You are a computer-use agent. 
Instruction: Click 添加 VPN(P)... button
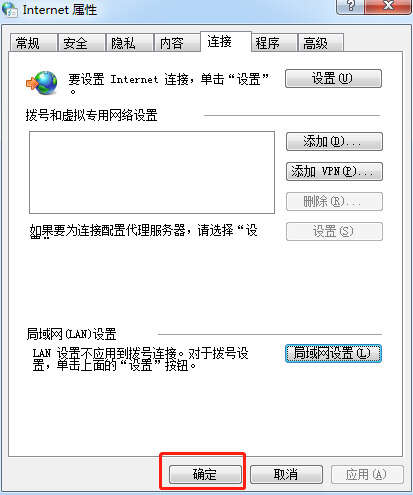click(334, 172)
